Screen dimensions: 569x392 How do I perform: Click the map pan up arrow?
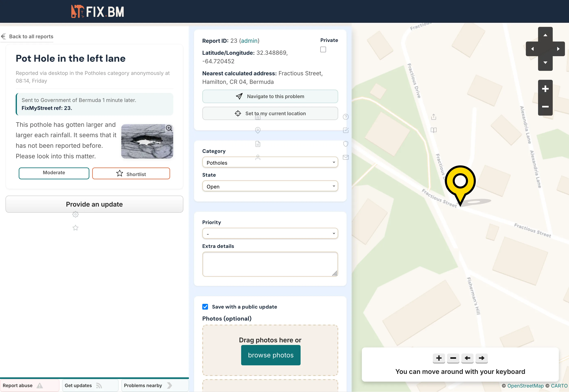[545, 35]
